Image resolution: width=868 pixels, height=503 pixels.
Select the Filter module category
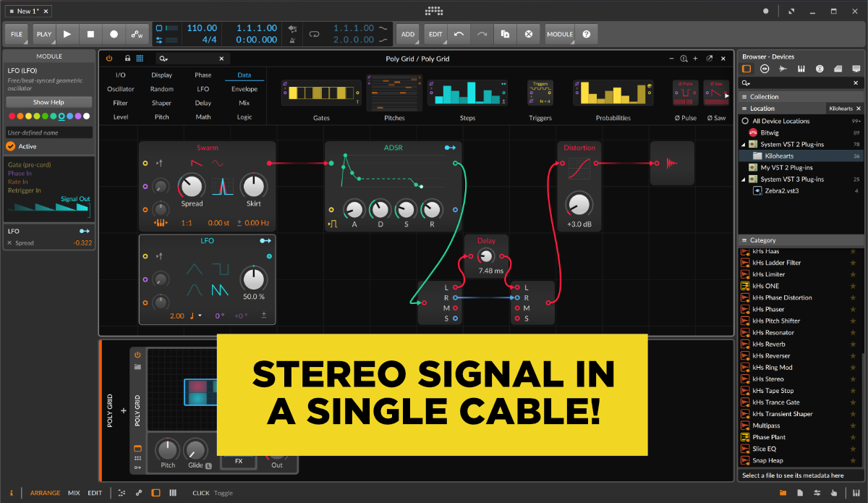coord(121,103)
